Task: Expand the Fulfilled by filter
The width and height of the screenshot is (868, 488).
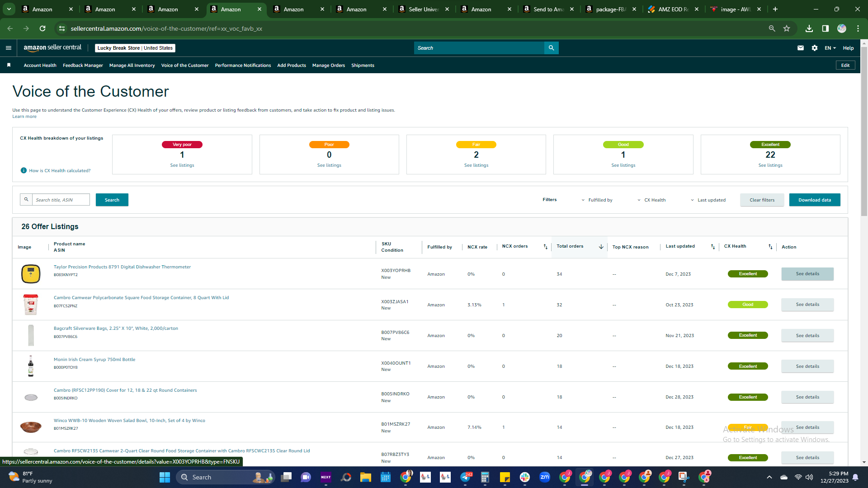Action: 597,200
